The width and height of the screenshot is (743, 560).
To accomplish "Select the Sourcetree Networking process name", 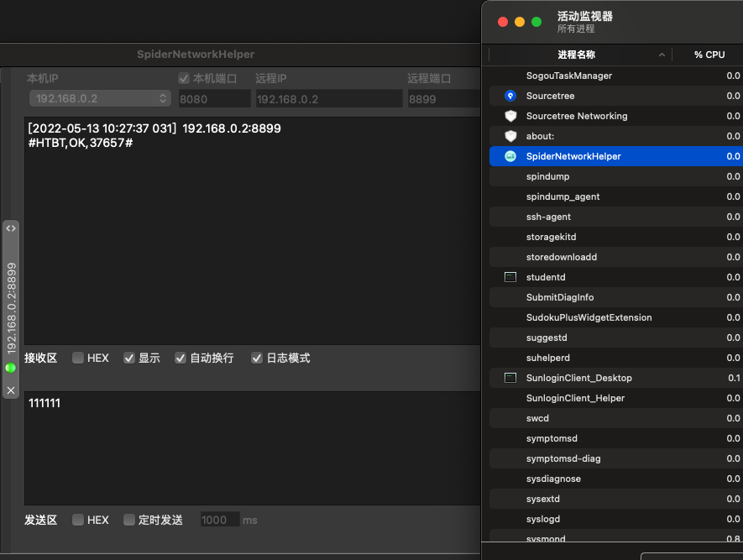I will point(577,116).
